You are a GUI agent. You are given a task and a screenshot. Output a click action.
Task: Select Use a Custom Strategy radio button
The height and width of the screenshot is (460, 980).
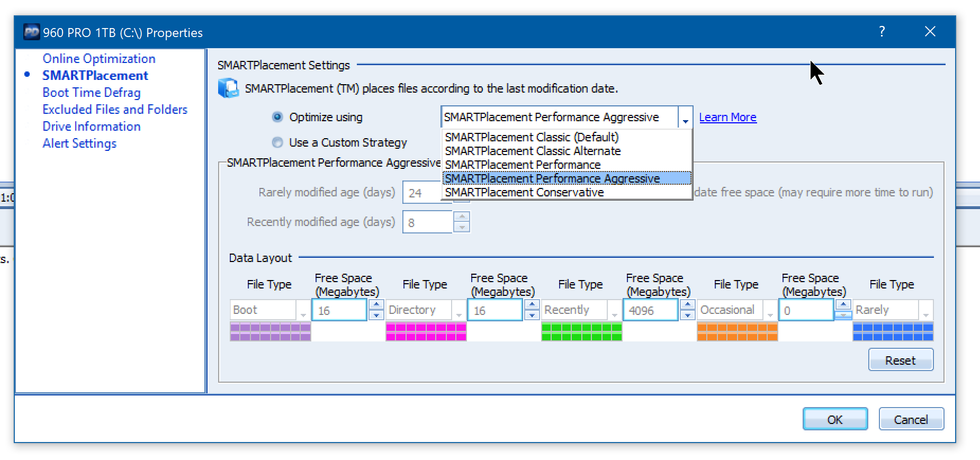[277, 142]
